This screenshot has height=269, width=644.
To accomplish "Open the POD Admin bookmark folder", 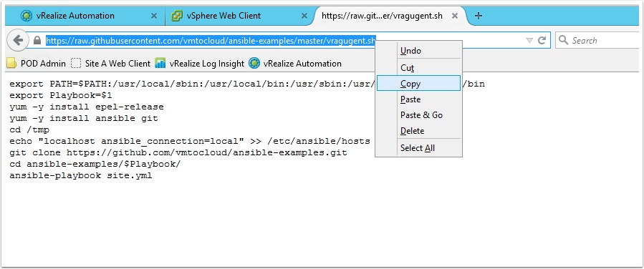I will (36, 64).
